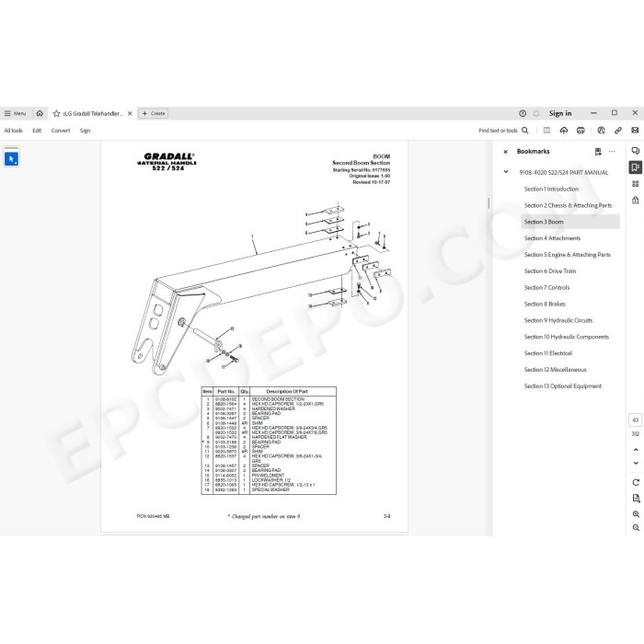Image resolution: width=644 pixels, height=644 pixels.
Task: Open All tools
Action: [13, 131]
